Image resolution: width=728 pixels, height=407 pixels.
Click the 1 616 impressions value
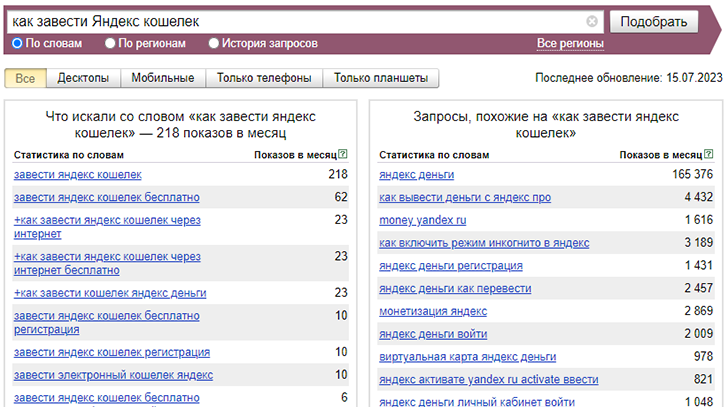coord(699,220)
